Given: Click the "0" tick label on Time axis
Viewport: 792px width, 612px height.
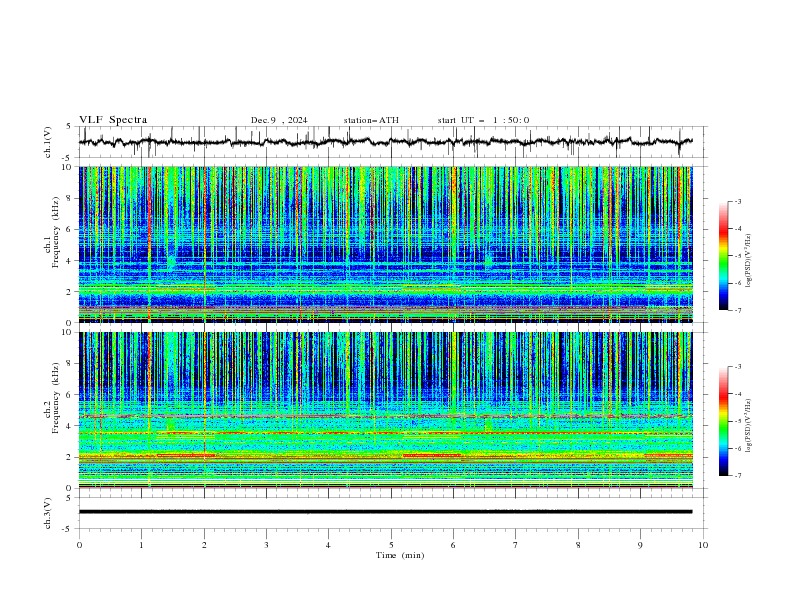Looking at the screenshot, I should [79, 545].
